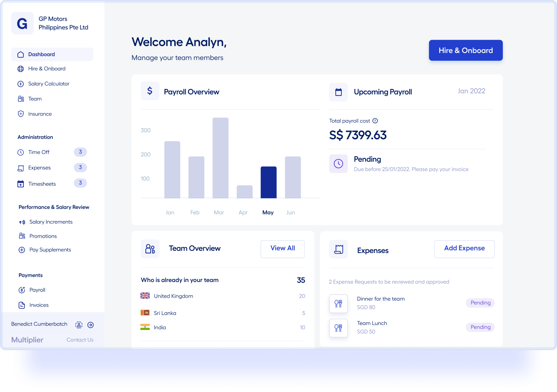Image resolution: width=557 pixels, height=392 pixels.
Task: Click the View All team button
Action: [283, 249]
